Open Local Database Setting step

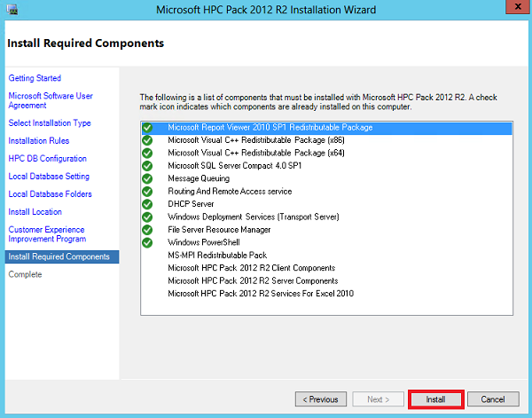(x=49, y=177)
